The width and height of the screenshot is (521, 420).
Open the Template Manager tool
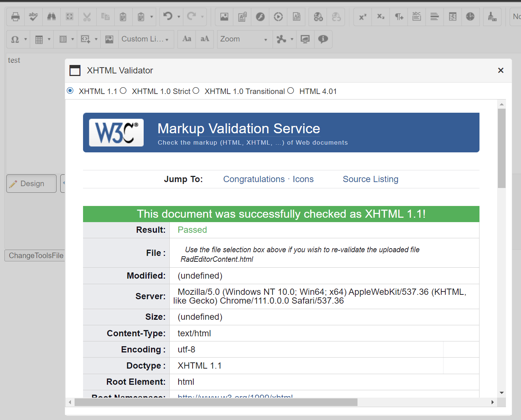point(296,17)
